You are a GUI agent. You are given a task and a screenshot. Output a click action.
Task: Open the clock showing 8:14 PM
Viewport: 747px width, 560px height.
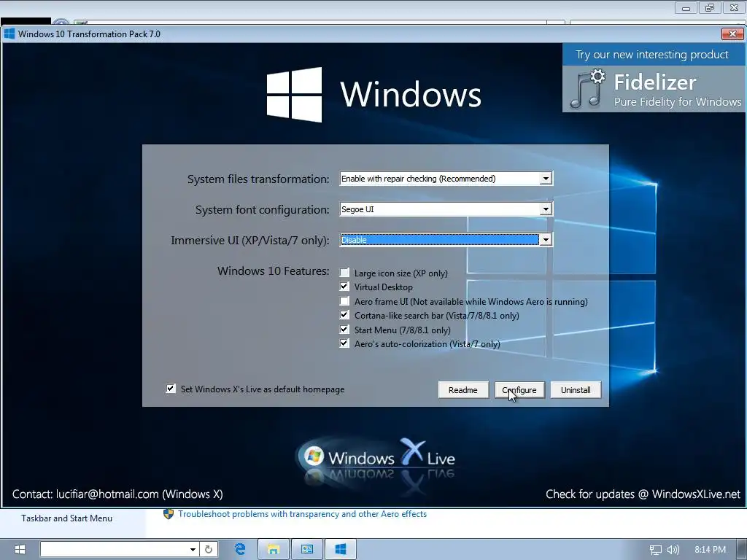[x=710, y=550]
